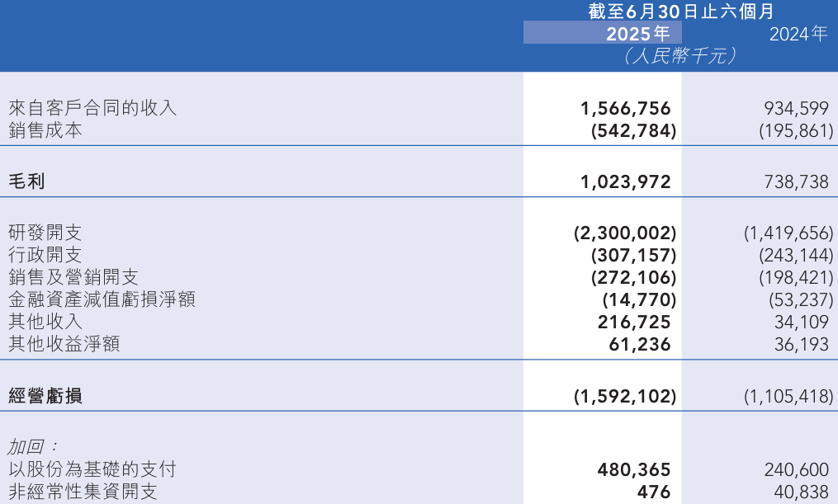Select the 非經常性集資開支 2024 value 40,838
Image resolution: width=838 pixels, height=504 pixels.
click(802, 492)
